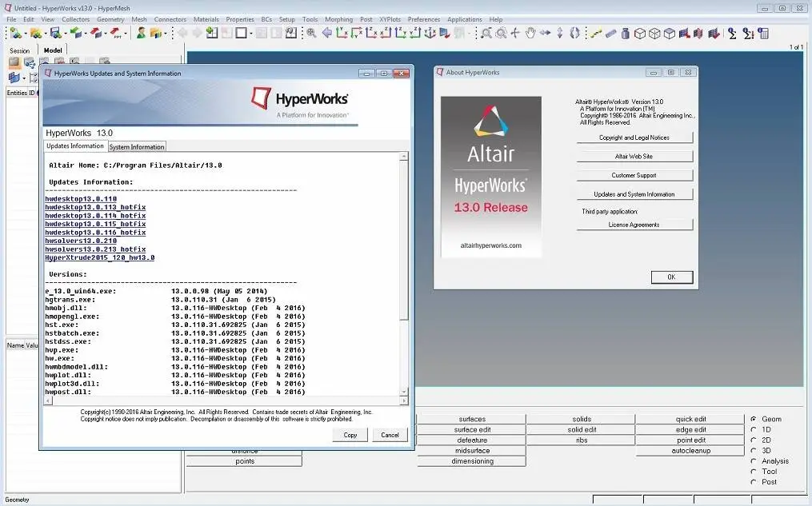Image resolution: width=812 pixels, height=506 pixels.
Task: Click the crosshair center view icon
Action: click(x=515, y=33)
